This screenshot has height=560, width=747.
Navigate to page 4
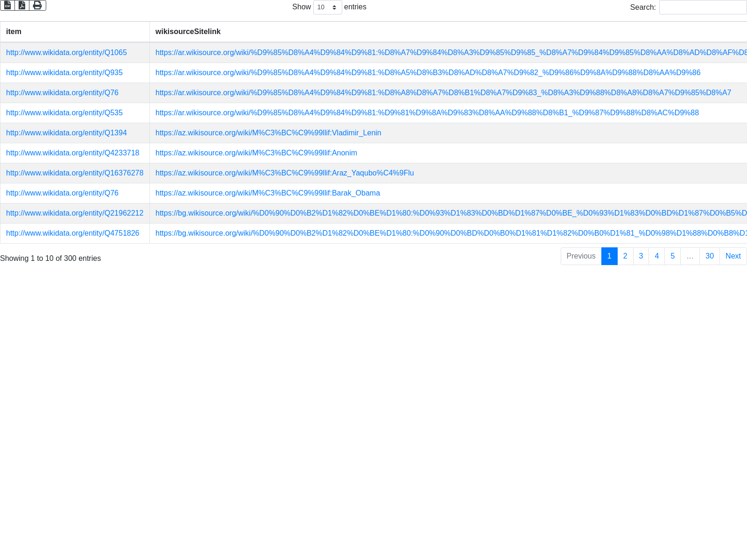click(x=656, y=256)
